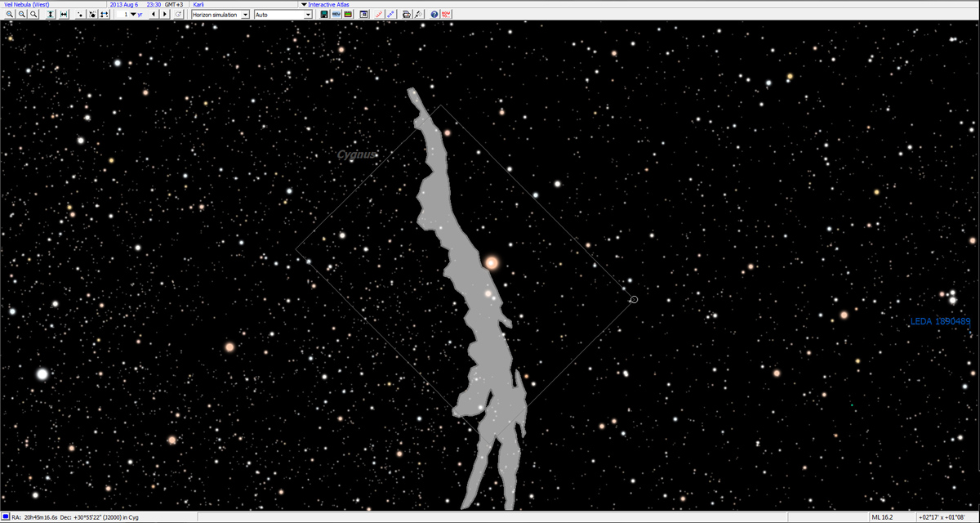Step time backward with the left arrow
This screenshot has height=523, width=980.
153,15
